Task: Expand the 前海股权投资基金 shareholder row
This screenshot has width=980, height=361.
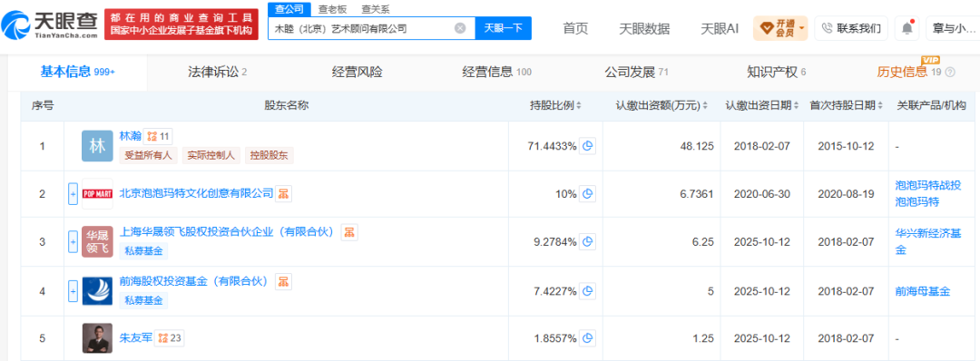Action: pyautogui.click(x=73, y=290)
